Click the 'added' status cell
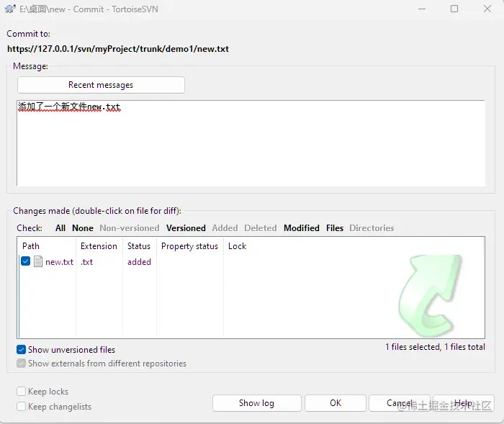 coord(139,261)
